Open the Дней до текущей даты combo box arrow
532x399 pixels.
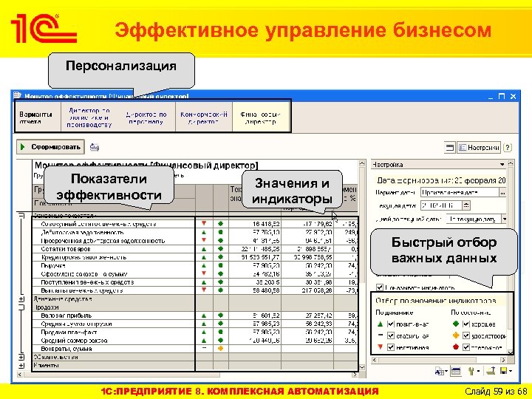pyautogui.click(x=504, y=219)
